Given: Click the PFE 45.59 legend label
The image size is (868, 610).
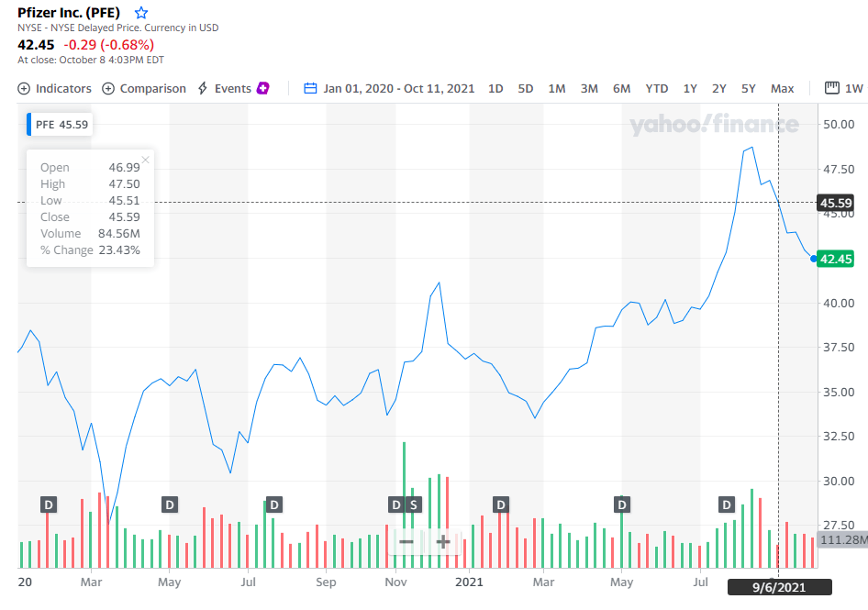Looking at the screenshot, I should (61, 125).
